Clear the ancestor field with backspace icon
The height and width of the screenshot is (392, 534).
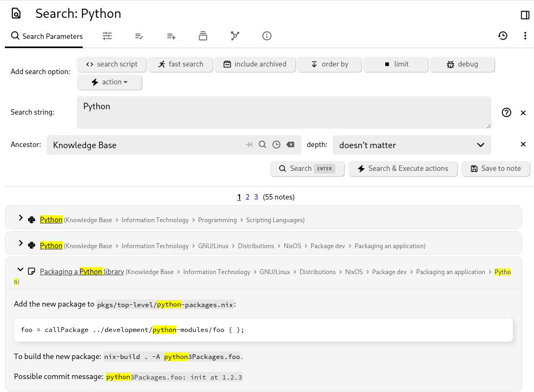click(x=291, y=145)
